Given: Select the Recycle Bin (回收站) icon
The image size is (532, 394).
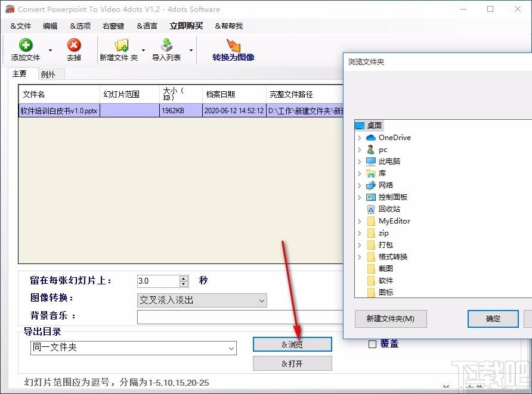Looking at the screenshot, I should pyautogui.click(x=371, y=209).
